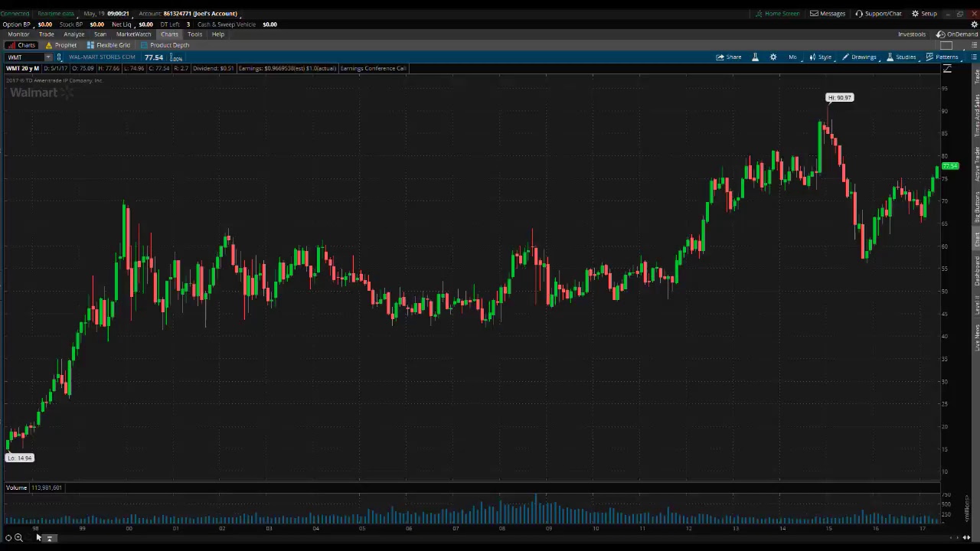
Task: Click the Hi: 90.97 price bubble
Action: coord(839,98)
